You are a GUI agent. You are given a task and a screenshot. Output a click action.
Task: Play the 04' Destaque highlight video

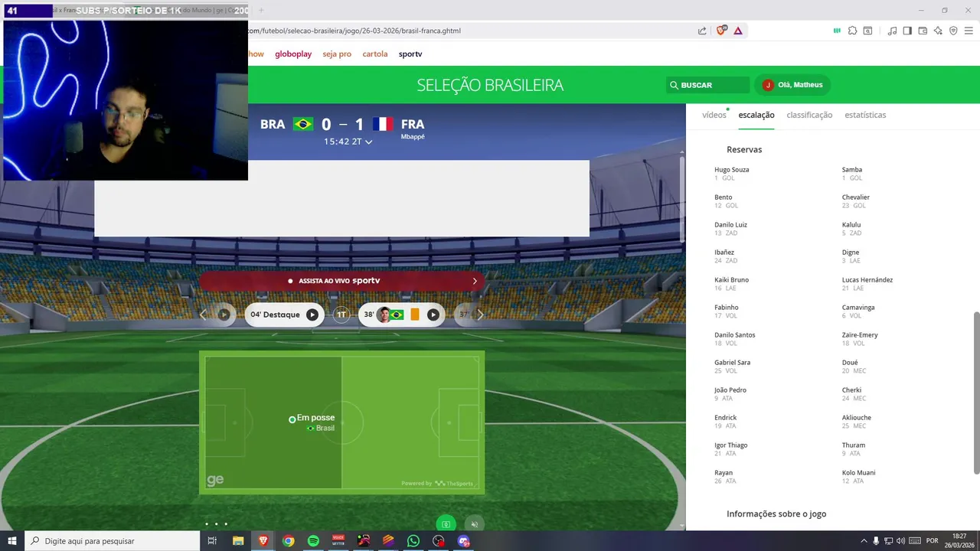point(312,315)
